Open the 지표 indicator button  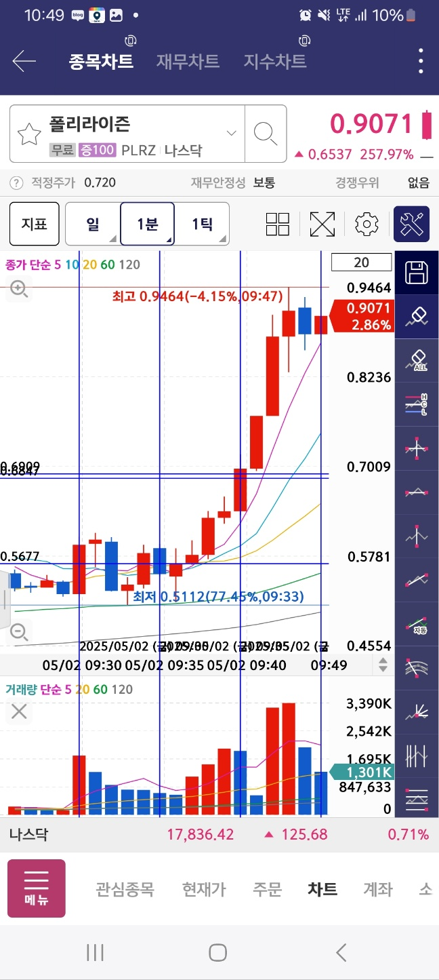click(34, 224)
